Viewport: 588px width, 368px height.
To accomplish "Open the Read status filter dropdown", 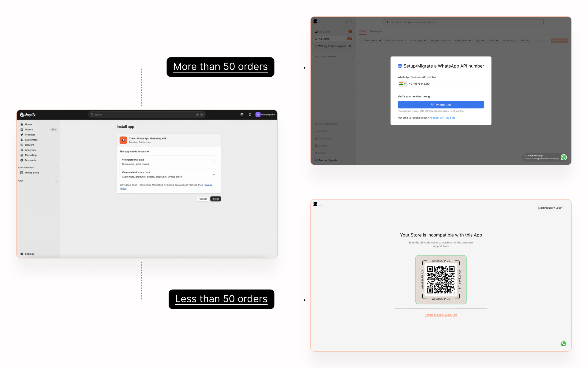I will click(x=373, y=40).
